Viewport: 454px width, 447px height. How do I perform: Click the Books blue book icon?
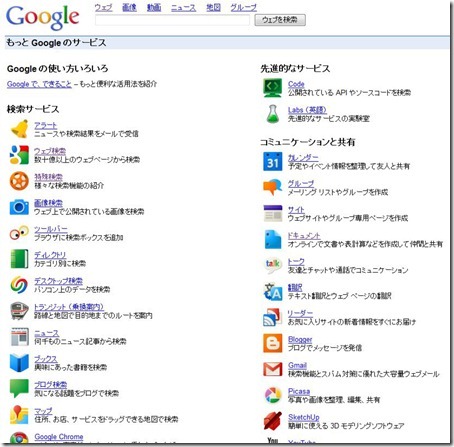coord(19,363)
